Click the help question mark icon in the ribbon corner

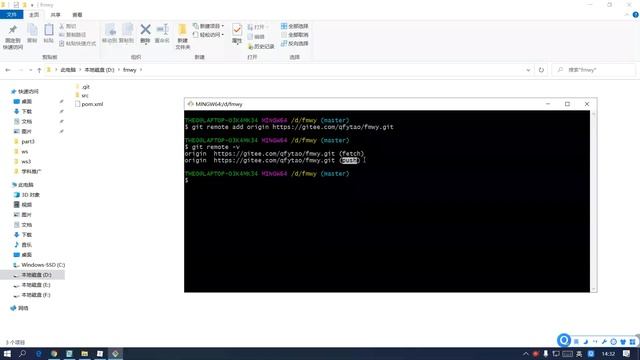click(x=635, y=15)
